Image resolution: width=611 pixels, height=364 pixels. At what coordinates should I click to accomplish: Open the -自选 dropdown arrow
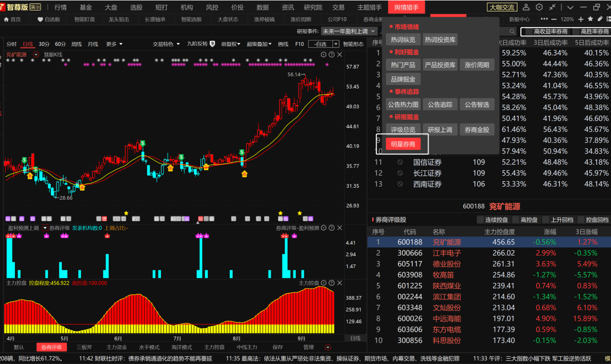pyautogui.click(x=336, y=44)
